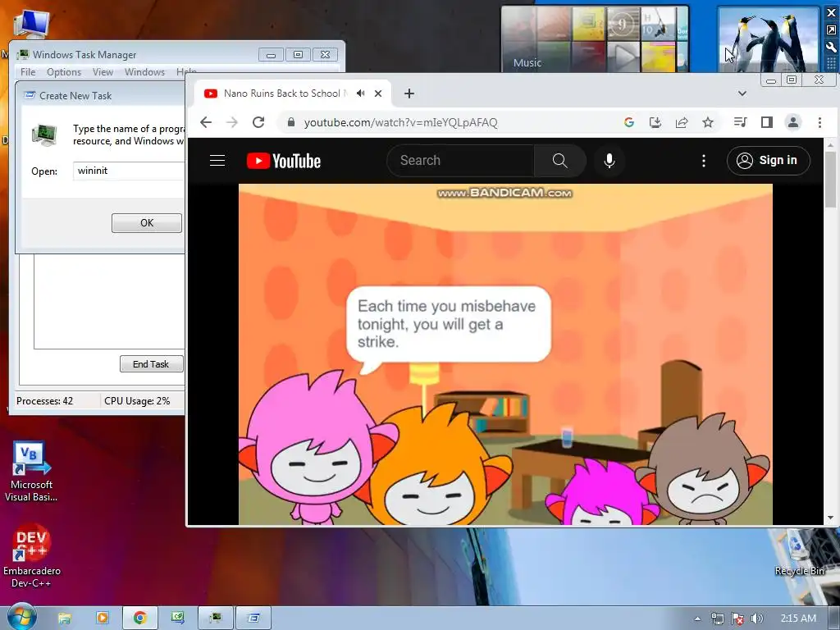The width and height of the screenshot is (840, 630).
Task: Click the YouTube URL in the address bar
Action: [400, 123]
